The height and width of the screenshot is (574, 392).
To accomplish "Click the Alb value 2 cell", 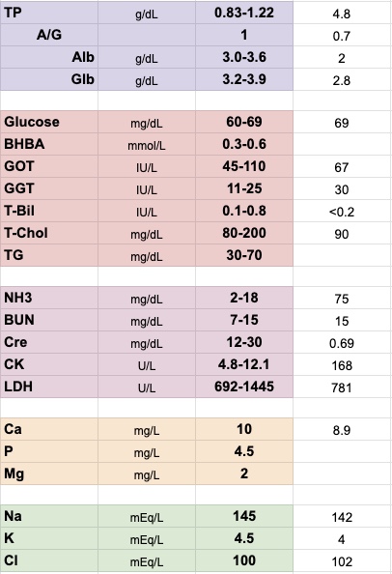I will point(342,57).
